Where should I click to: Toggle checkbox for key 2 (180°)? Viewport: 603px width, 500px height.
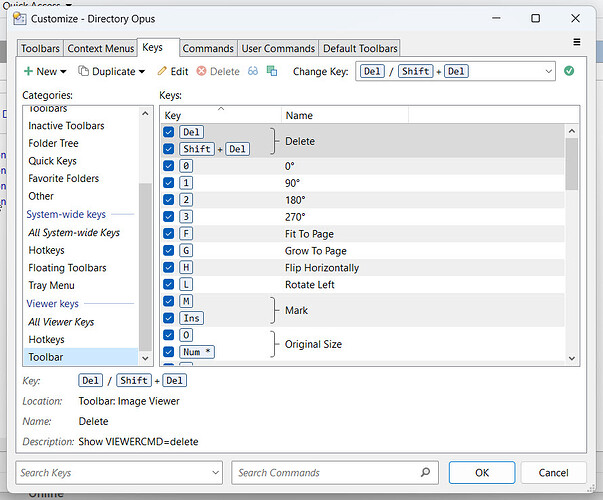[168, 200]
